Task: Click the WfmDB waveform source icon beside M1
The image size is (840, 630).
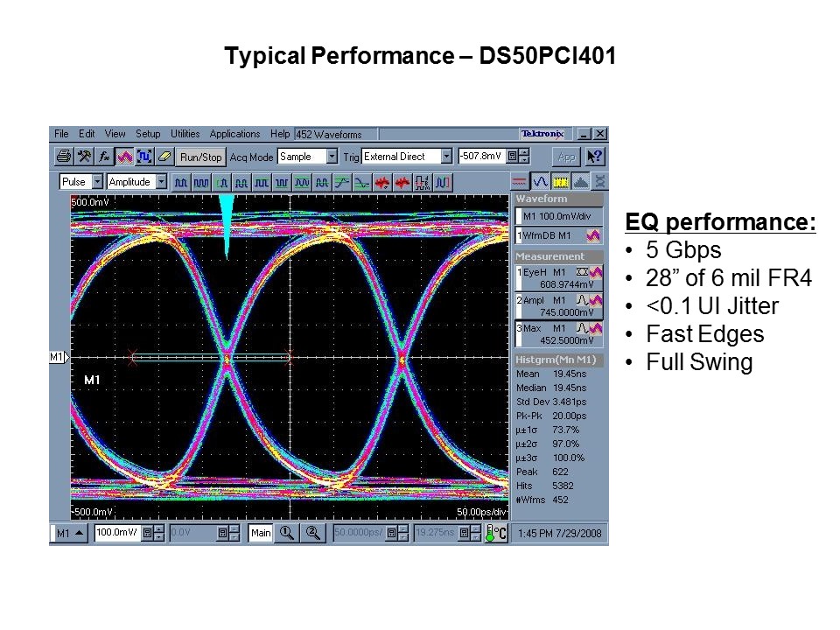Action: click(x=592, y=235)
